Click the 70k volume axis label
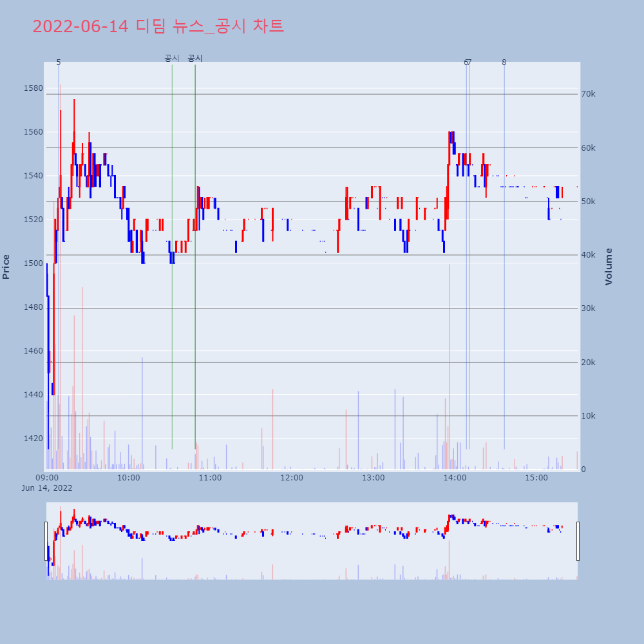The height and width of the screenshot is (644, 644). (588, 94)
